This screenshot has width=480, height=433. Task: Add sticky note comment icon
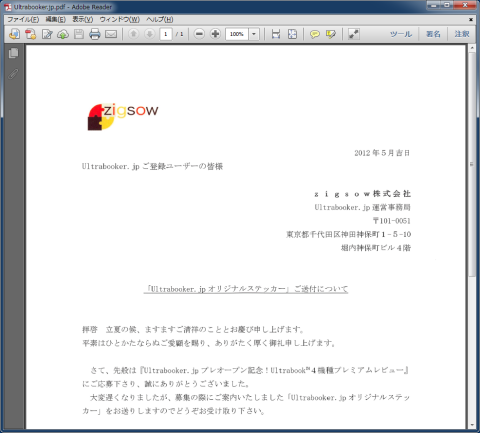pyautogui.click(x=315, y=34)
